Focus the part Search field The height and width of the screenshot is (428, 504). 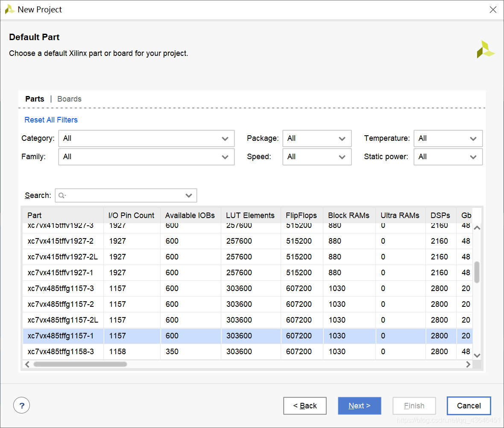(x=126, y=195)
